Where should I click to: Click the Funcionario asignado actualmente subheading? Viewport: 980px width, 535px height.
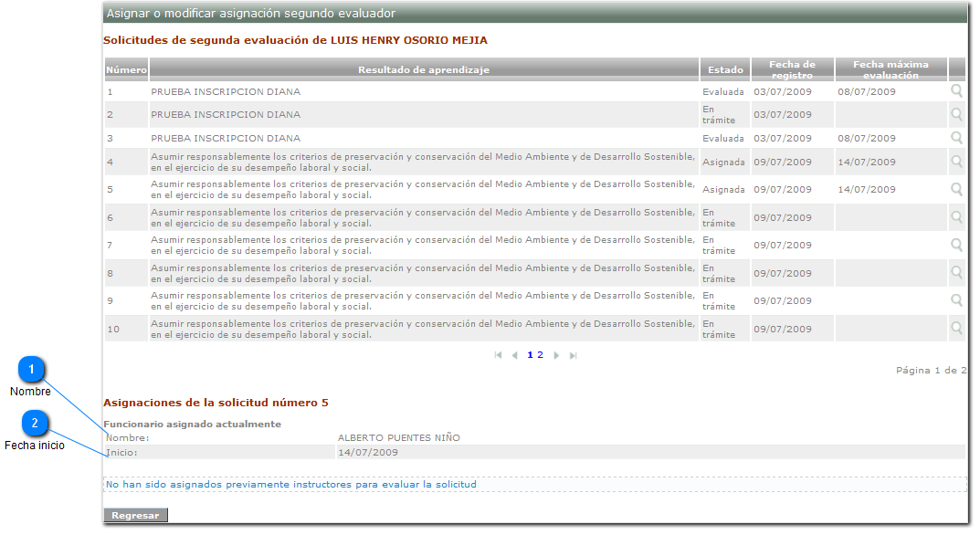[x=193, y=424]
